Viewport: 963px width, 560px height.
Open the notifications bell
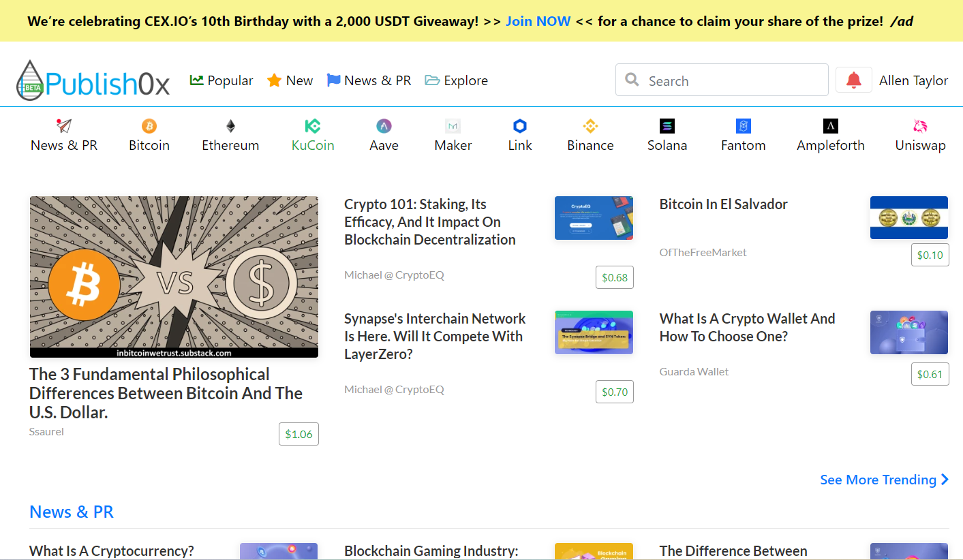(853, 80)
